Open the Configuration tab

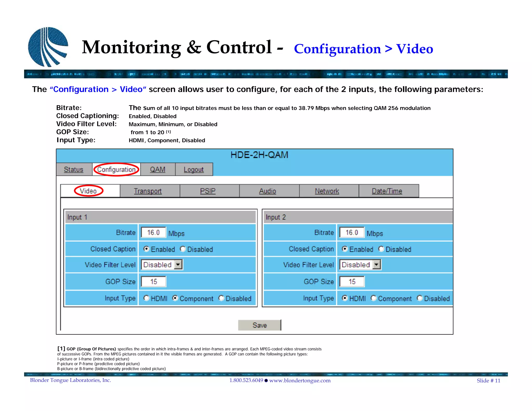pyautogui.click(x=116, y=169)
